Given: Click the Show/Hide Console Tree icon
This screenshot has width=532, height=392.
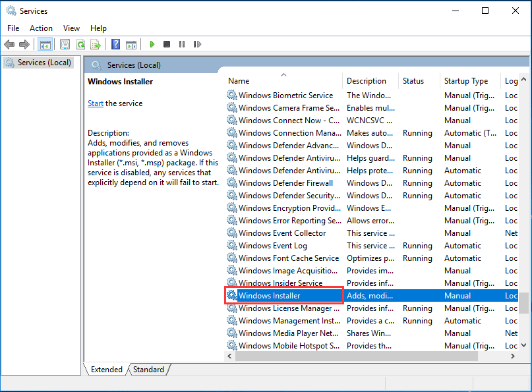Looking at the screenshot, I should coord(45,44).
